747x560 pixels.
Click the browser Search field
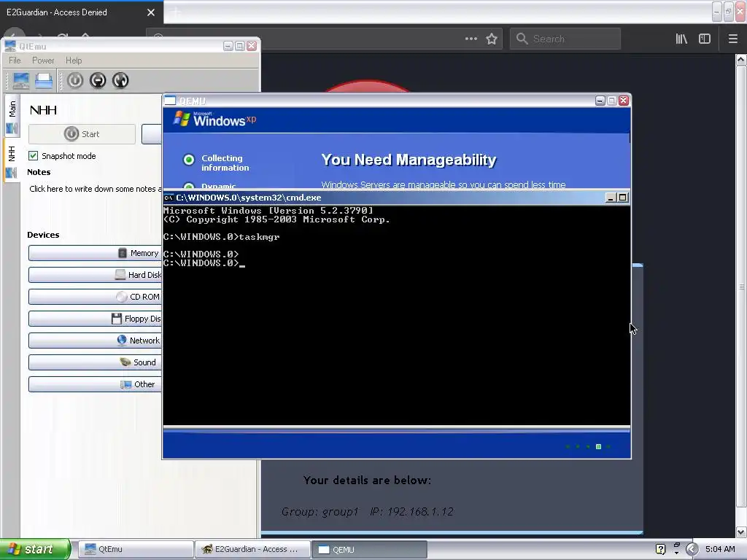pos(565,39)
